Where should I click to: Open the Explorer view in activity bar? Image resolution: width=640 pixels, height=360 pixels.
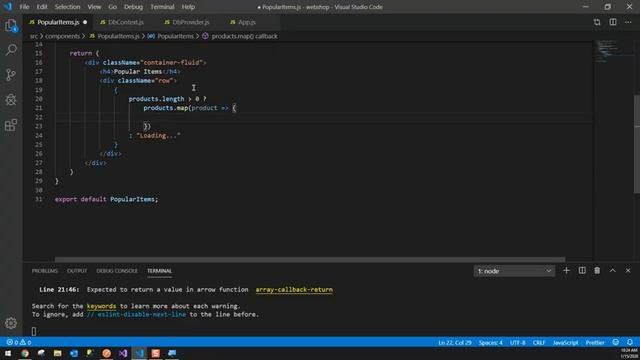[x=11, y=26]
